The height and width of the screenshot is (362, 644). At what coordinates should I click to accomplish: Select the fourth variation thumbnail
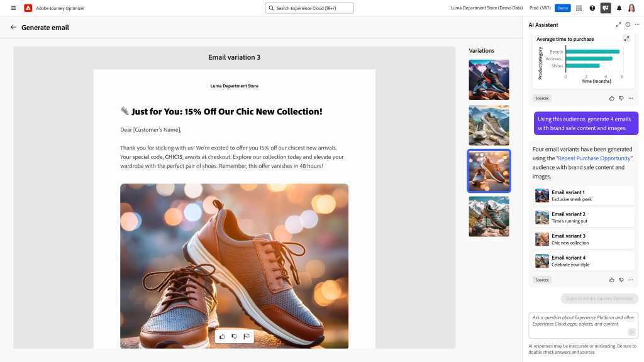pos(489,216)
